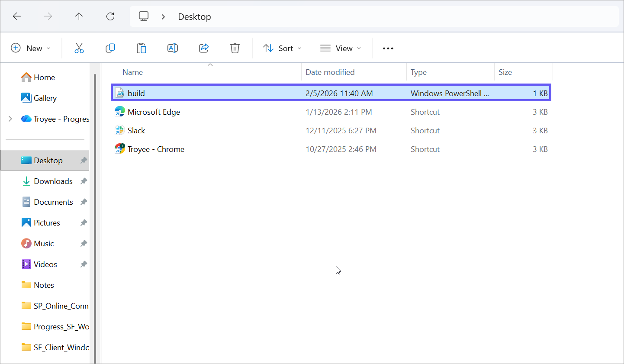Image resolution: width=624 pixels, height=364 pixels.
Task: Share the selected file
Action: point(204,48)
